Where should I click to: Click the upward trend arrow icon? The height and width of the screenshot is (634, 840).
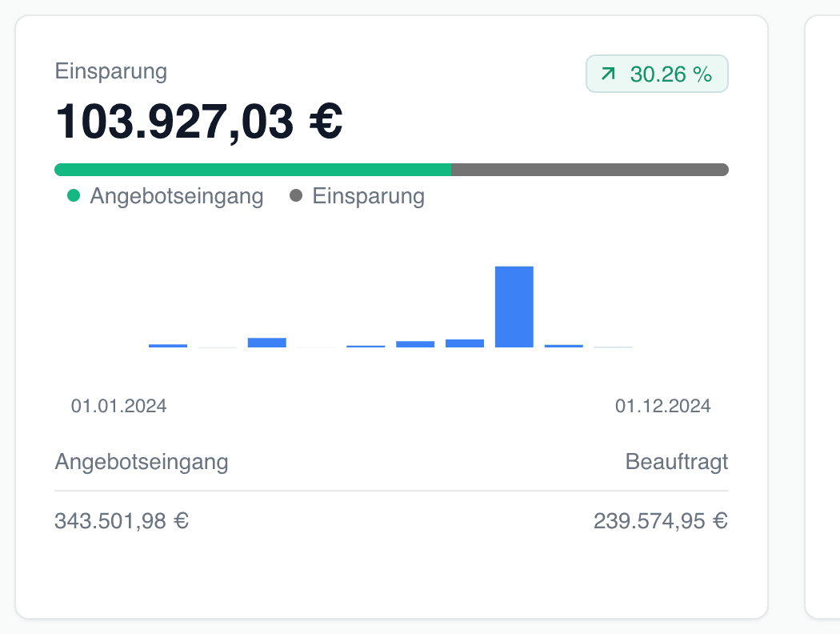coord(609,74)
